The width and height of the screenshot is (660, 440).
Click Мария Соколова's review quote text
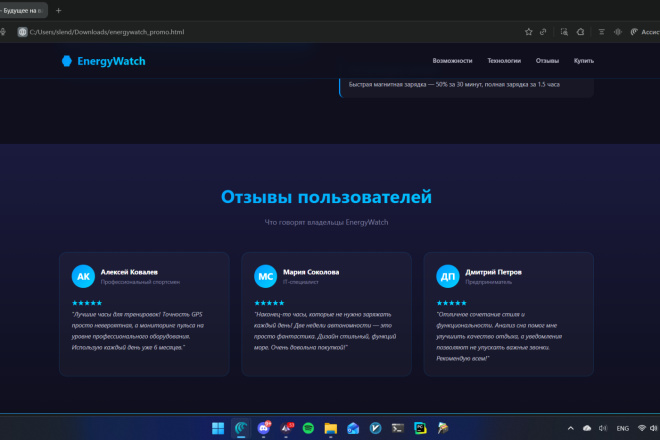325,331
